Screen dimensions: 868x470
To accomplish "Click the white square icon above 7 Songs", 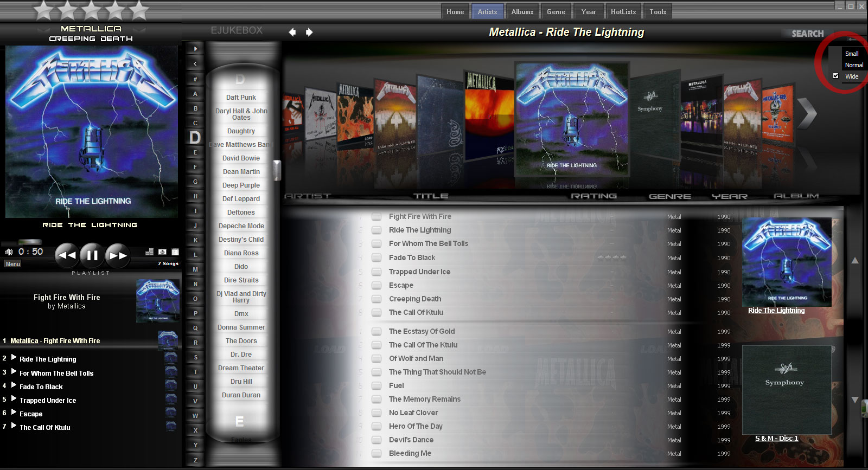I will coord(175,252).
